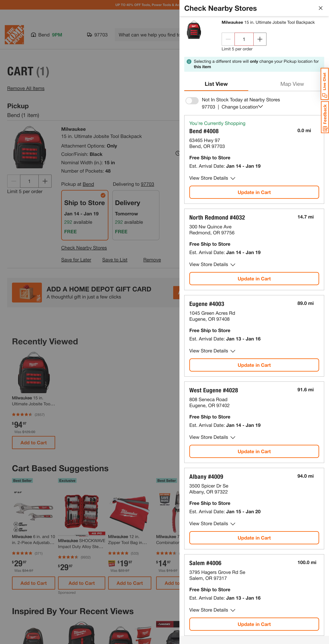This screenshot has width=329, height=644.
Task: Open the Feedback side tab
Action: (325, 117)
